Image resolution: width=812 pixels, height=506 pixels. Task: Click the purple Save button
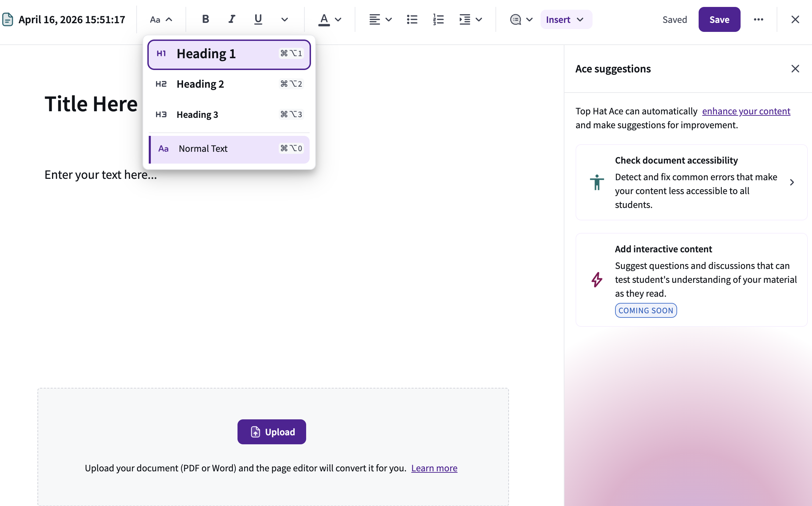tap(719, 19)
